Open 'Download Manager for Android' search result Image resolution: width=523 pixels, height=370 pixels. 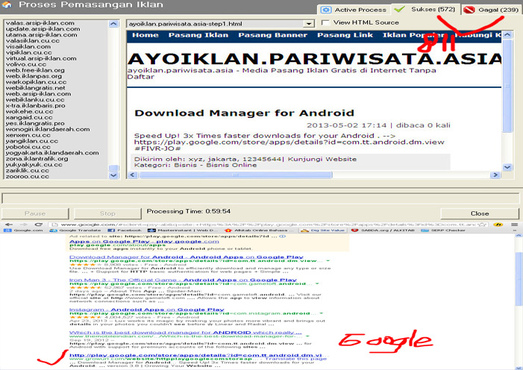click(186, 257)
